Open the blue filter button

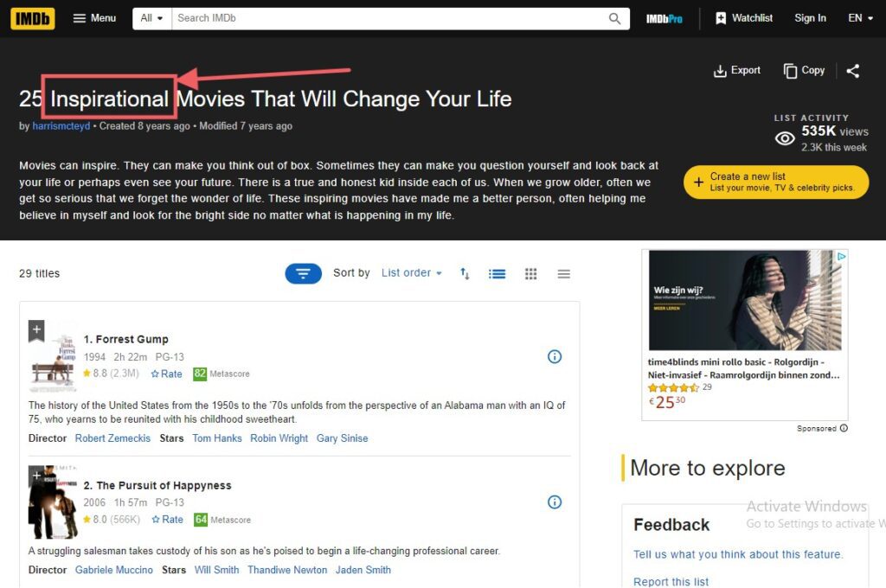303,273
